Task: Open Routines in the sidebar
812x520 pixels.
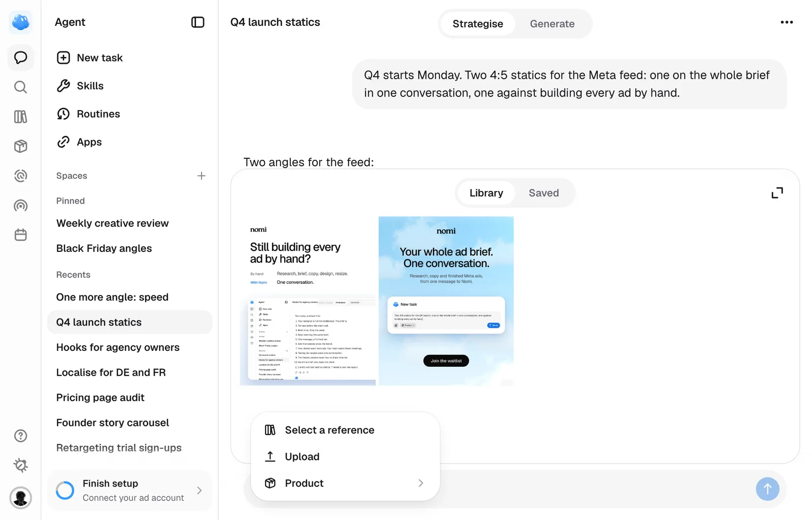Action: (130, 114)
